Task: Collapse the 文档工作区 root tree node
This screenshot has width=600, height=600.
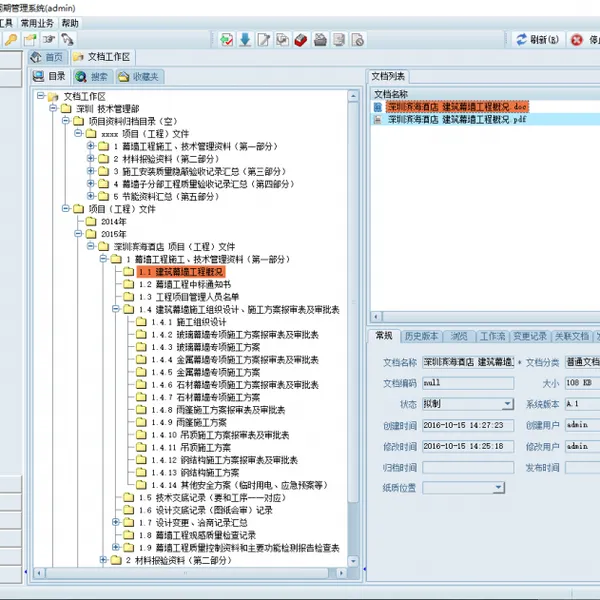Action: (41, 96)
